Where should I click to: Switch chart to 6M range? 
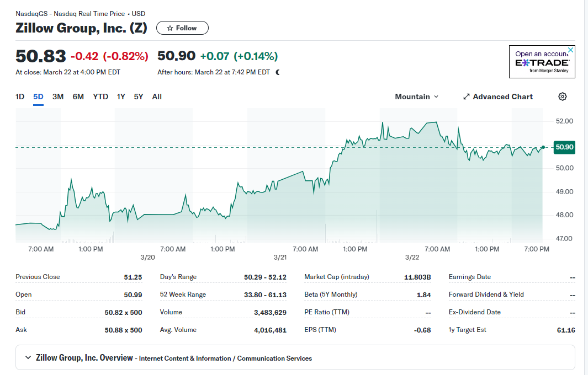click(78, 97)
